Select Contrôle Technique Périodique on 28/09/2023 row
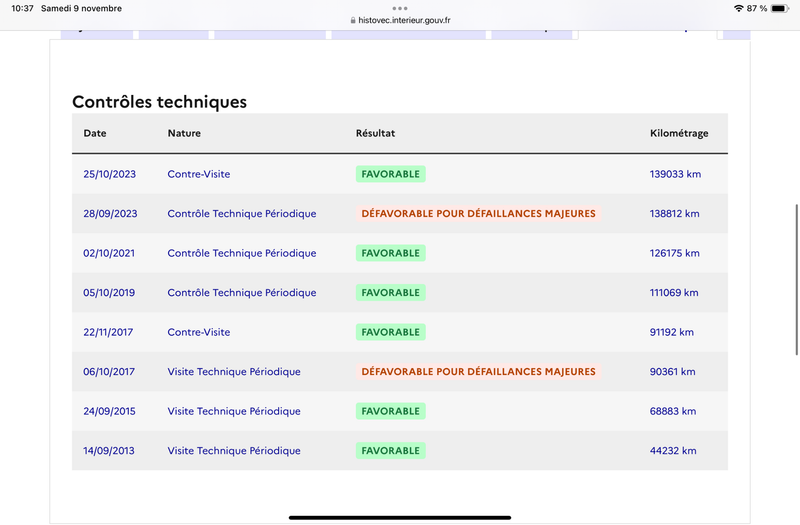The image size is (800, 525). (x=242, y=213)
